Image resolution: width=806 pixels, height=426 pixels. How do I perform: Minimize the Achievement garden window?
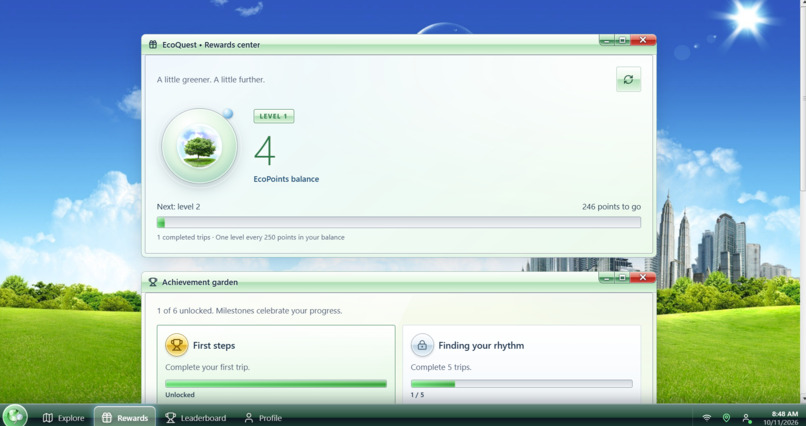click(x=607, y=277)
